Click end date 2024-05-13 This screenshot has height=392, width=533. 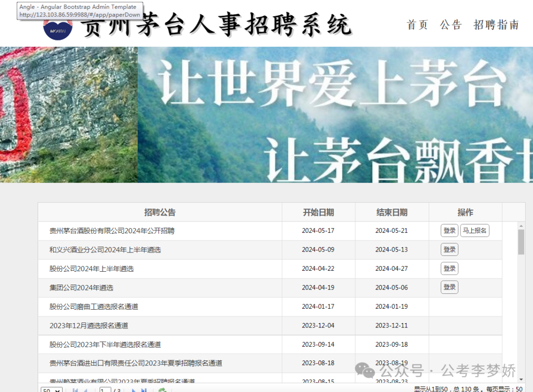coord(391,249)
